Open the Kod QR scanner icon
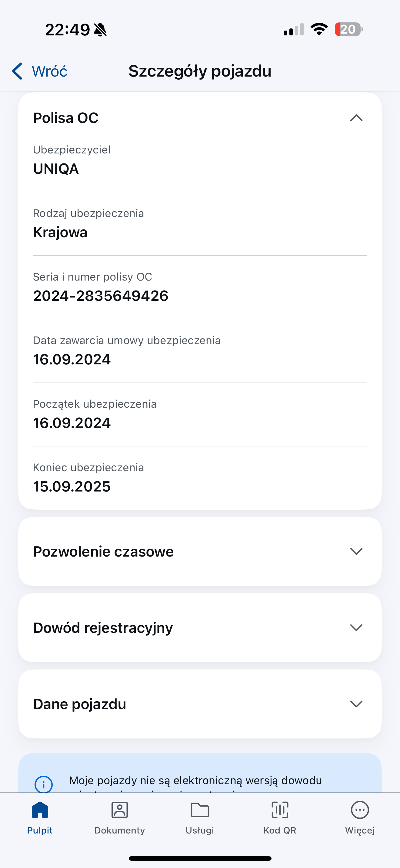 point(280,810)
